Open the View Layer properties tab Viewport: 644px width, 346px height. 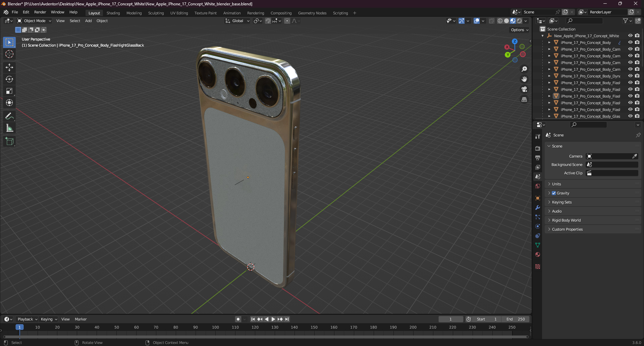[538, 167]
